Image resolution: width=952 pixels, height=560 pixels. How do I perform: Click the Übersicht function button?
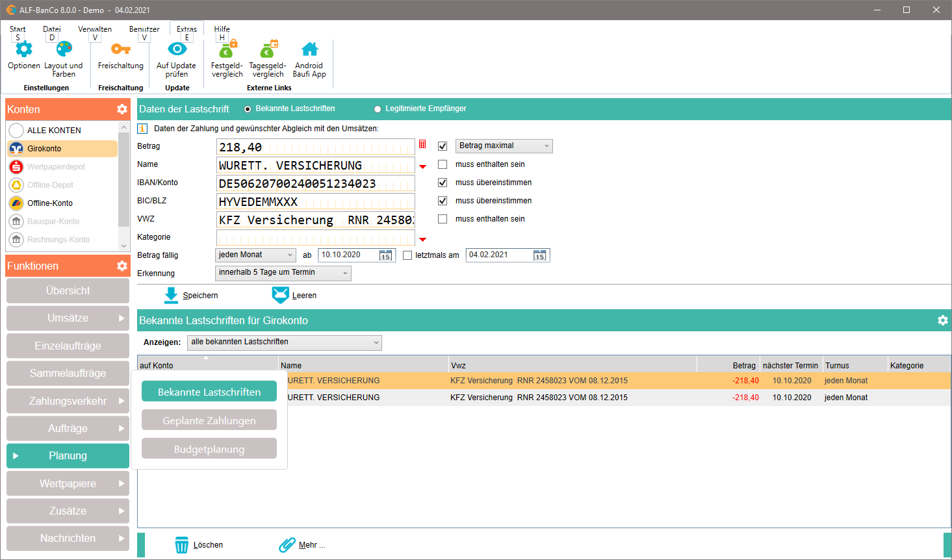pos(68,290)
